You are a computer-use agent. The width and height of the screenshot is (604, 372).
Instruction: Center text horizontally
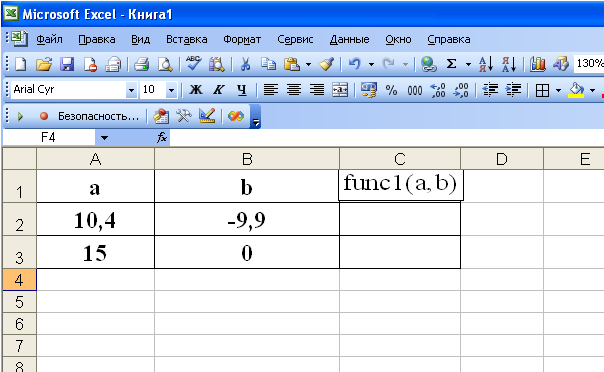(x=294, y=90)
